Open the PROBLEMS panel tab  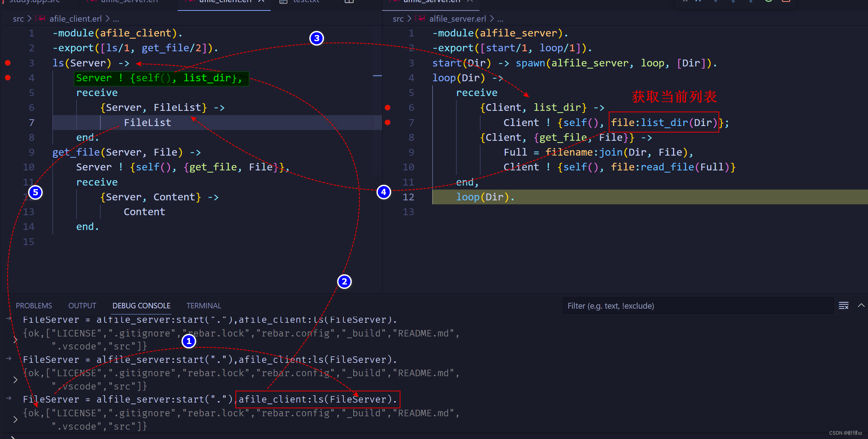pyautogui.click(x=34, y=306)
